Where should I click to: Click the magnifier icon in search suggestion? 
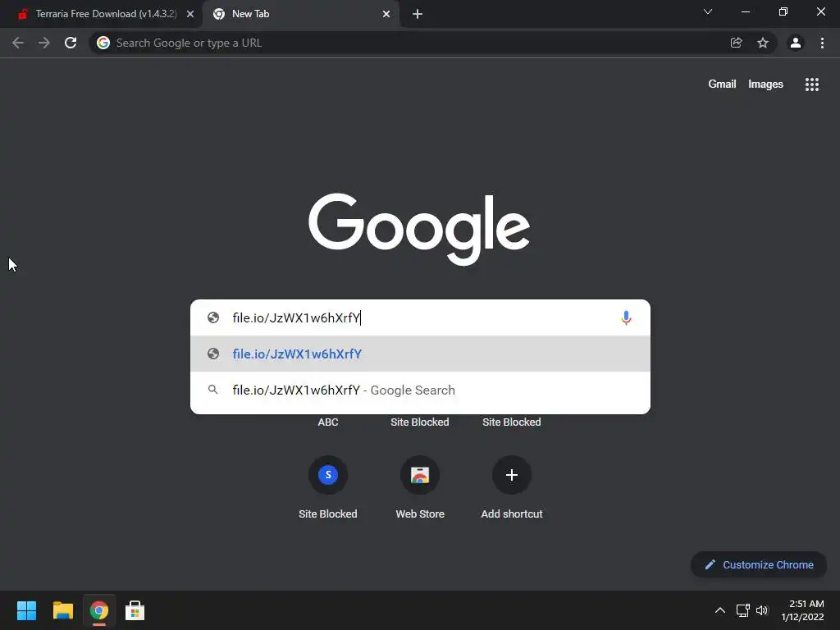pos(213,390)
